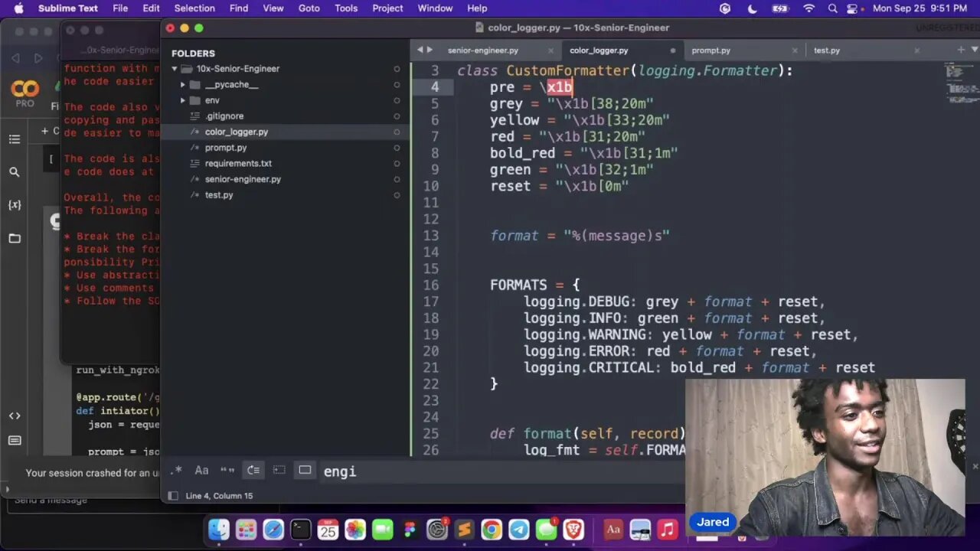This screenshot has width=980, height=551.
Task: Open the Selection menu
Action: (x=194, y=8)
